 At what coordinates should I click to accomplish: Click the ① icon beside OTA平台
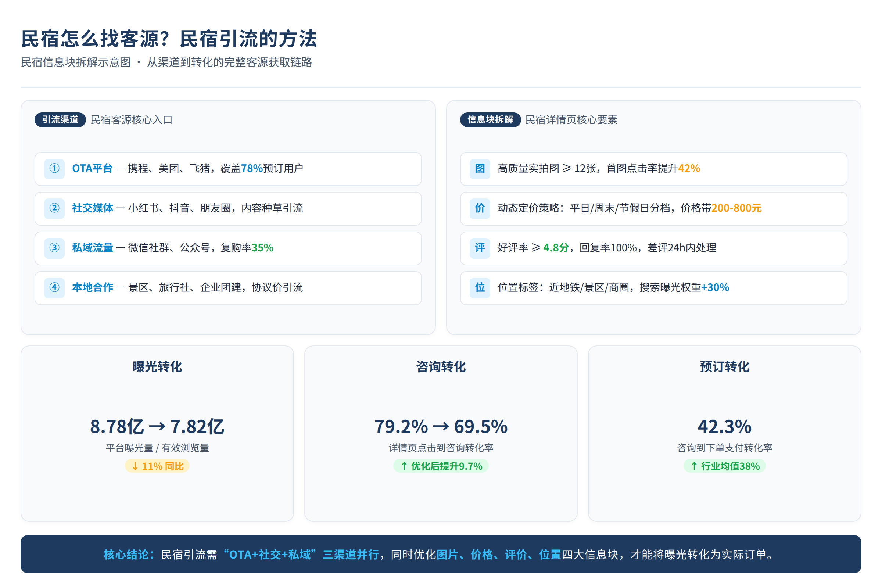pyautogui.click(x=54, y=169)
